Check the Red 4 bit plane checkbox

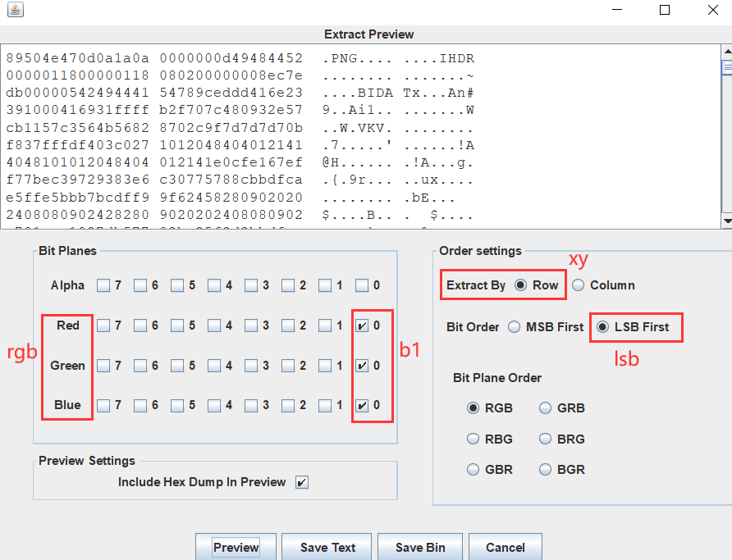pos(214,326)
